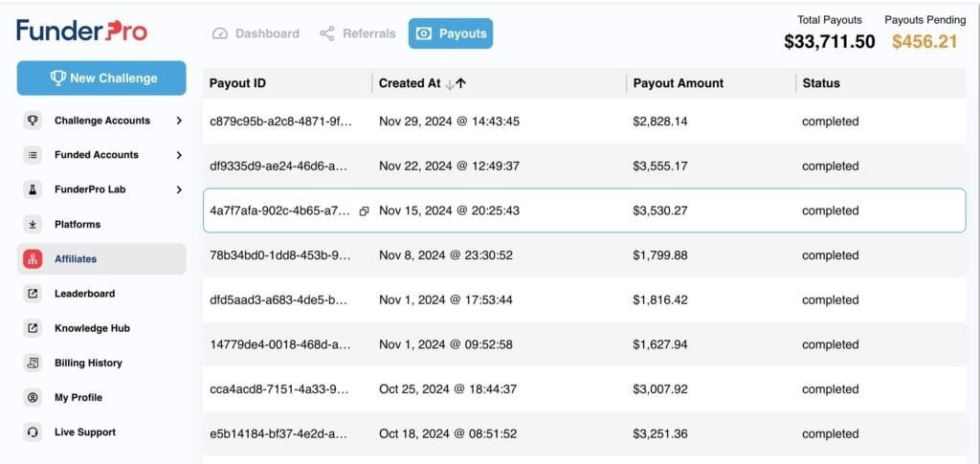Click the My Profile user icon
Screen dimensions: 980x464
[x=33, y=397]
